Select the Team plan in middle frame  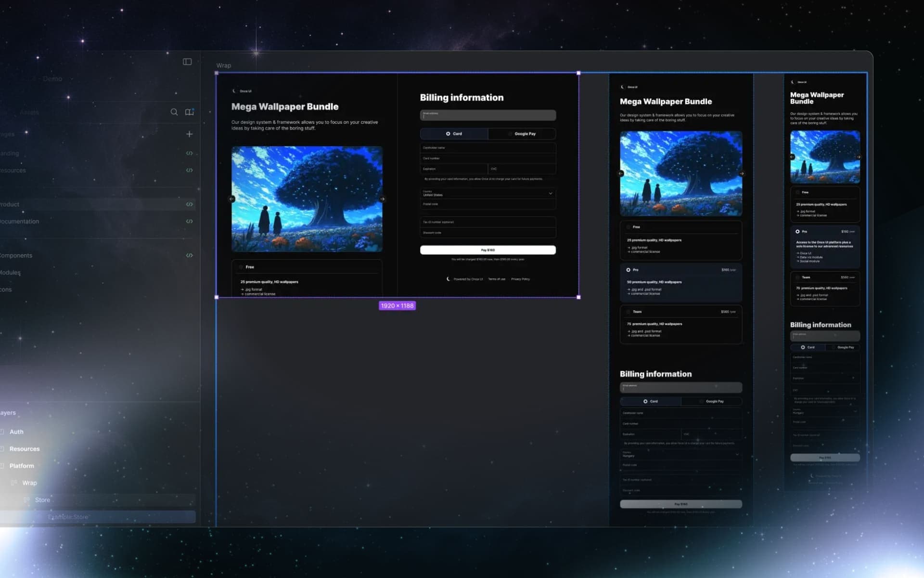point(681,324)
